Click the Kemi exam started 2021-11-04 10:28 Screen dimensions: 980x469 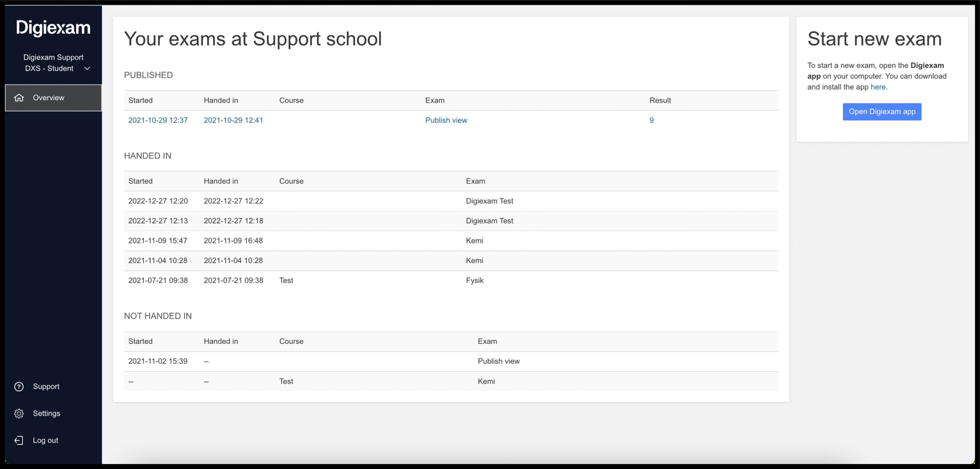coord(474,260)
